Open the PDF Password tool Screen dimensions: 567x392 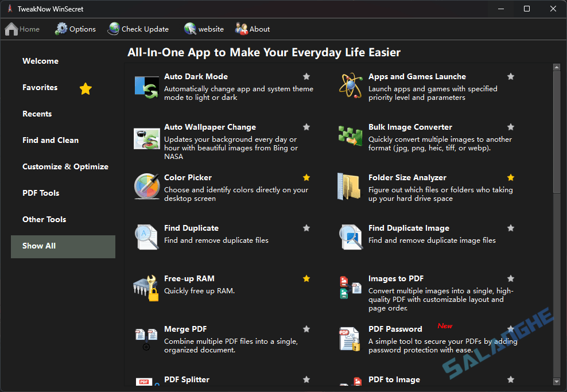tap(395, 329)
